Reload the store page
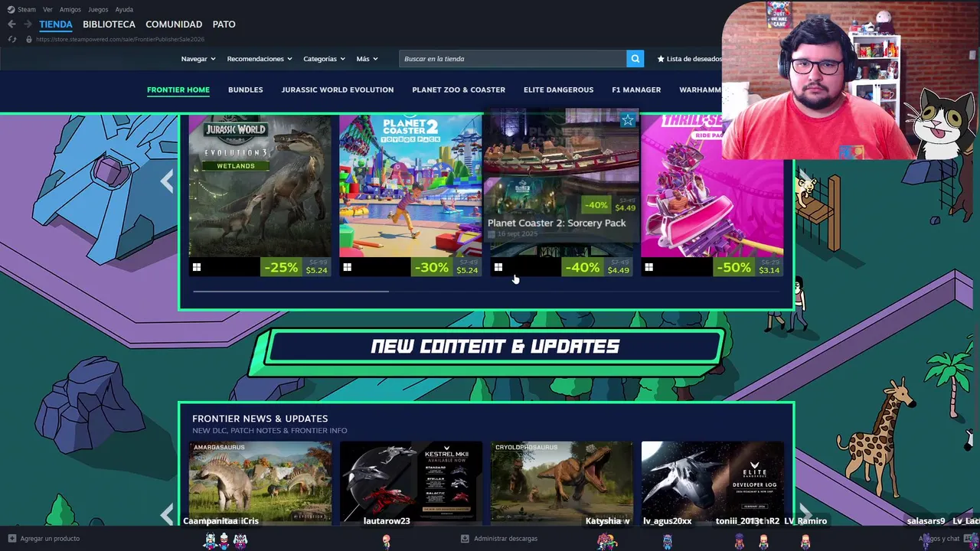 pos(12,39)
